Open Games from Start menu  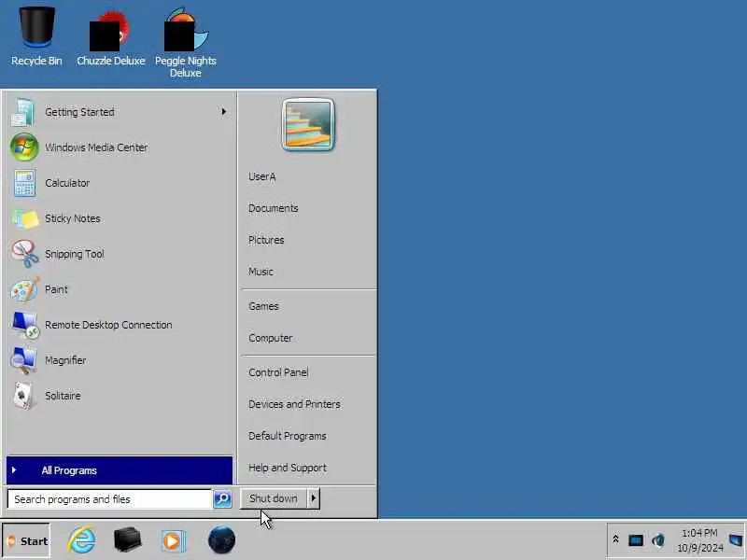tap(263, 306)
